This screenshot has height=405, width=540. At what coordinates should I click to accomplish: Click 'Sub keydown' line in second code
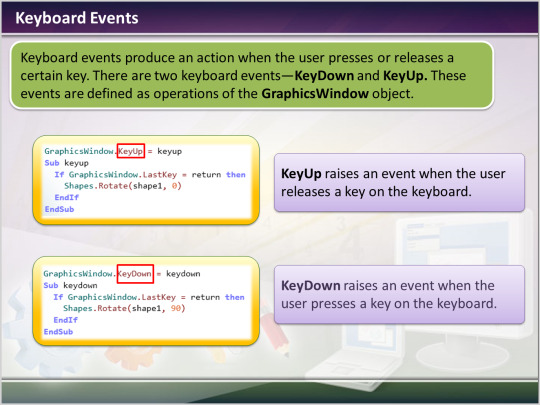click(70, 285)
